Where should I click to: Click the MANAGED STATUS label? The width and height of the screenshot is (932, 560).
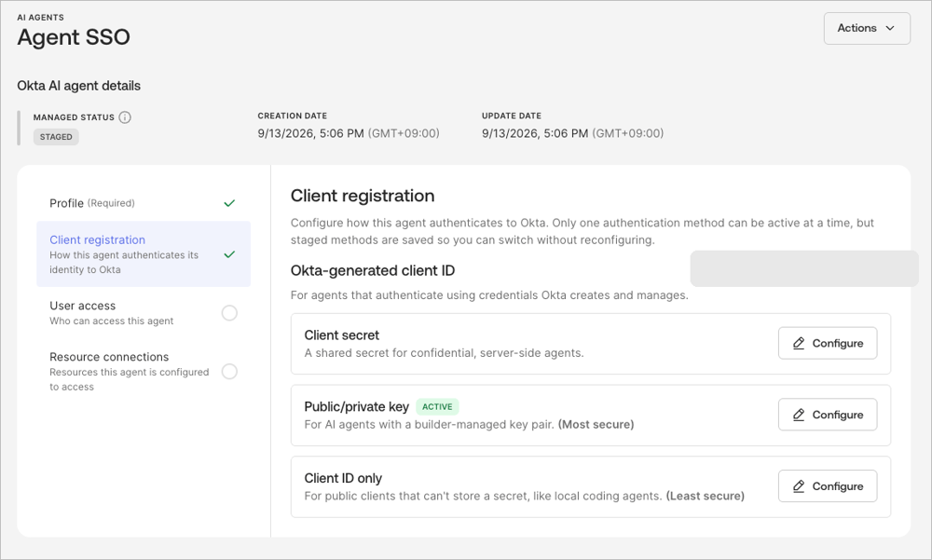pos(74,117)
